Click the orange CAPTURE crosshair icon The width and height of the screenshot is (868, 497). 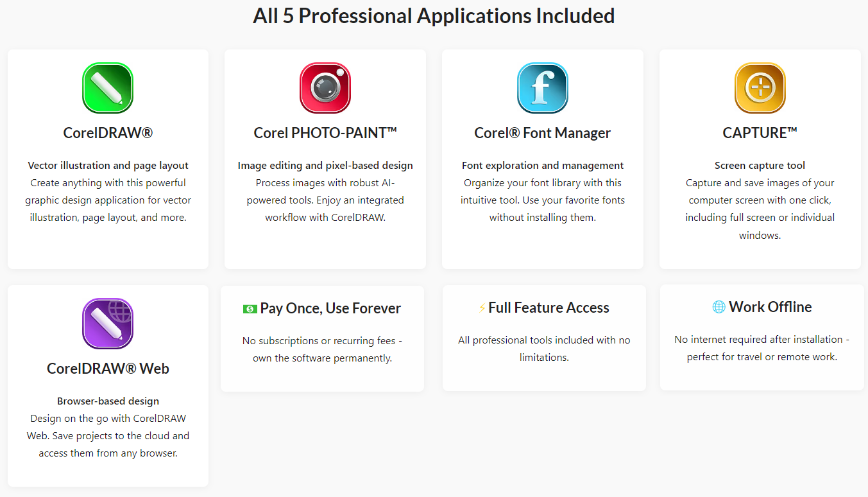[x=760, y=88]
